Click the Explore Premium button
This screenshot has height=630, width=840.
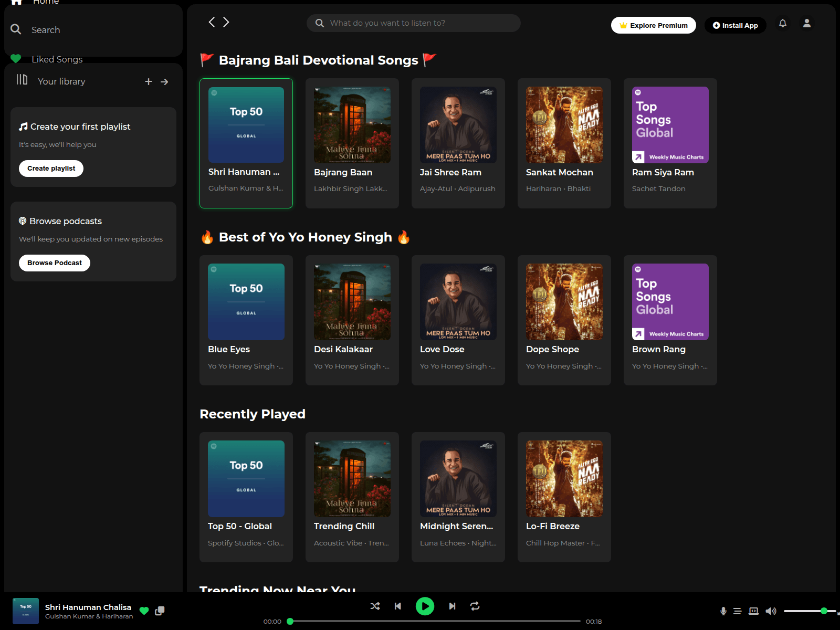[654, 25]
